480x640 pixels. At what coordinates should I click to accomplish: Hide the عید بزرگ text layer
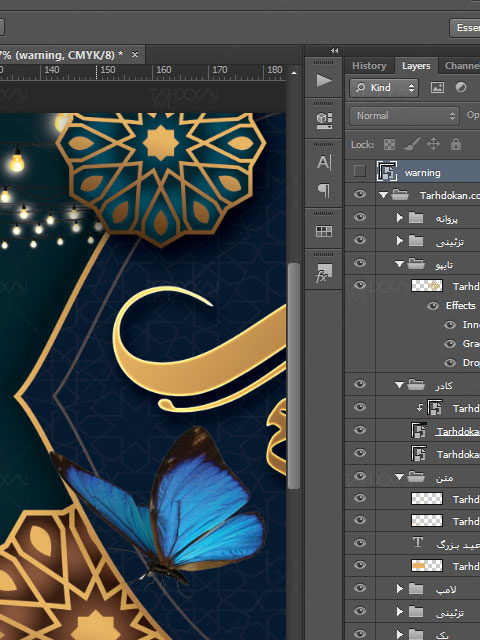point(360,542)
